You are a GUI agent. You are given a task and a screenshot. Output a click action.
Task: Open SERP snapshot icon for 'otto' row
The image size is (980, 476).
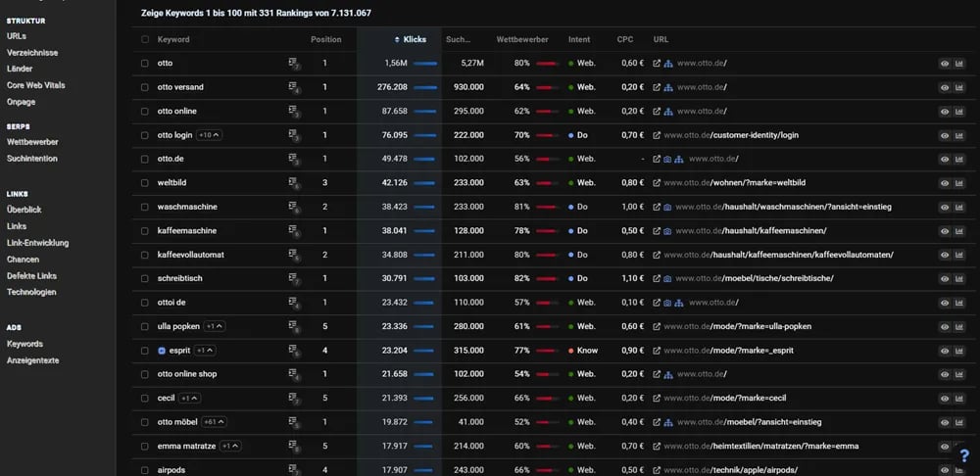point(293,63)
